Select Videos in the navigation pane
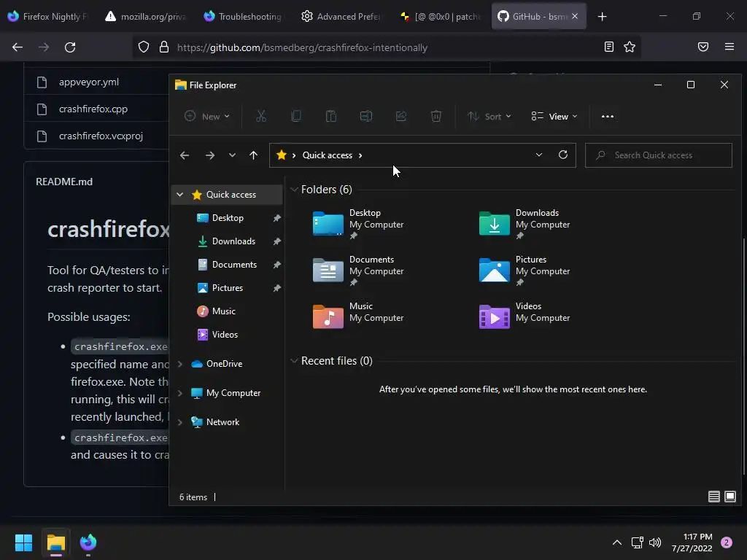 click(x=225, y=334)
